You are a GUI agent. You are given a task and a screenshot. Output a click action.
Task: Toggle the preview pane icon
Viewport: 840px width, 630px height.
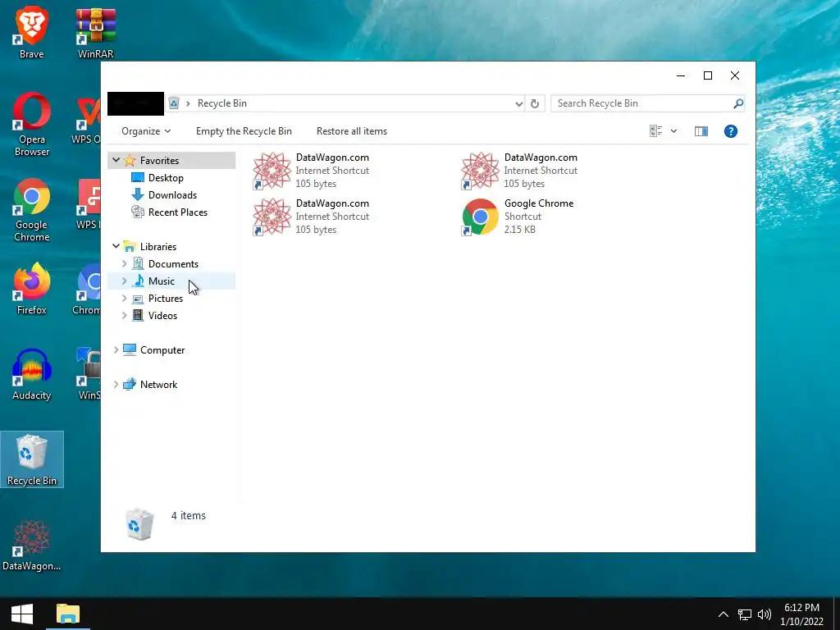701,131
